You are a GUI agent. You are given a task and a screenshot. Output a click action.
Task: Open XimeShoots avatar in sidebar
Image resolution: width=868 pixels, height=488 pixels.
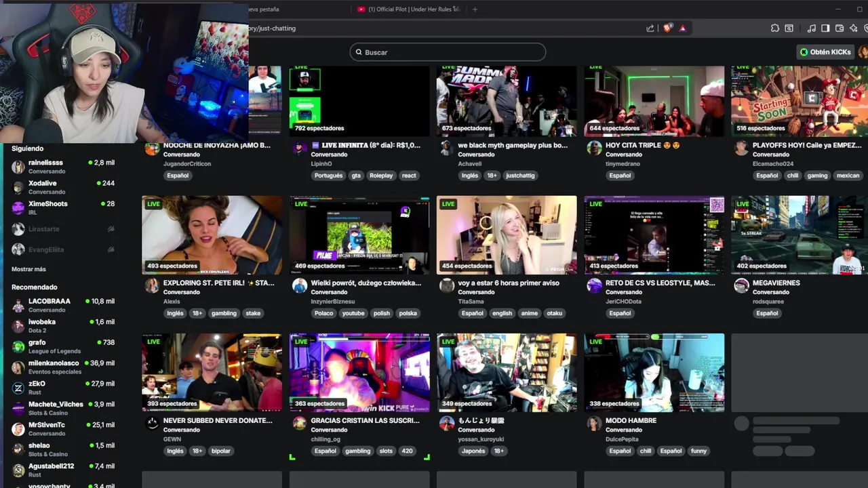[18, 207]
